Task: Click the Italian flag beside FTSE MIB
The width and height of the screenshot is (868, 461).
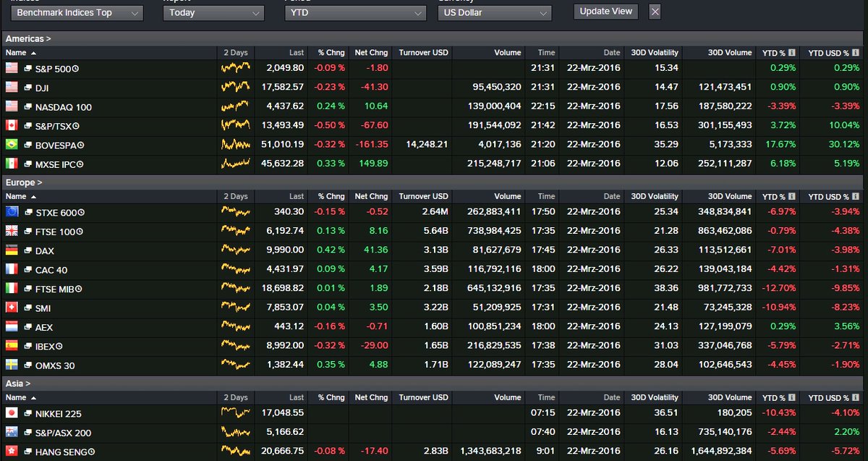Action: click(12, 289)
